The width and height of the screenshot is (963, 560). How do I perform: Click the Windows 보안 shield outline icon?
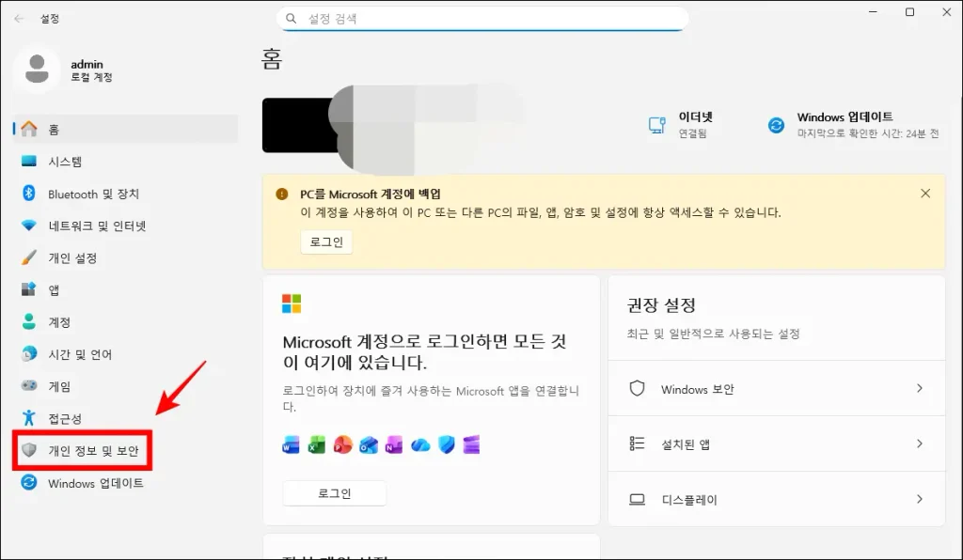[638, 388]
